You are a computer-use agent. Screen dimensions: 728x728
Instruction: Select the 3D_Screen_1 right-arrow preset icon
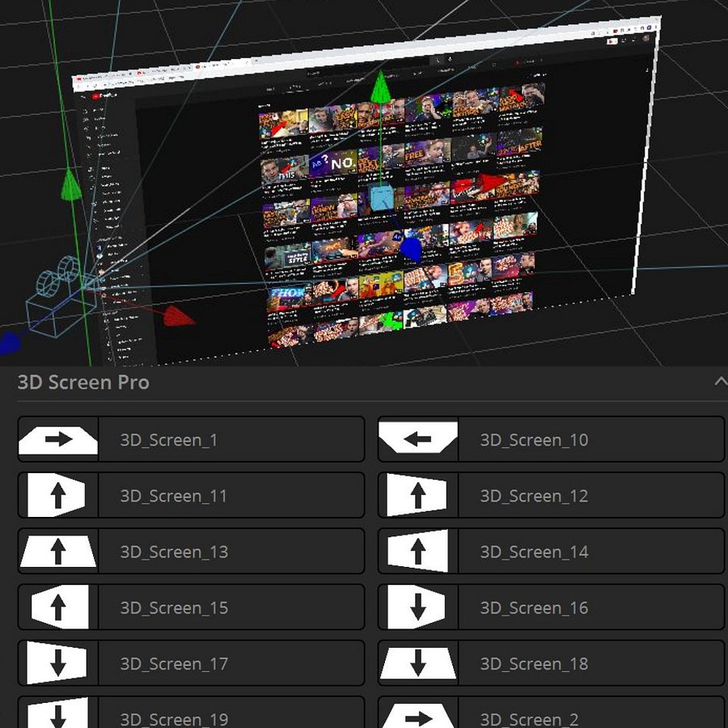pyautogui.click(x=58, y=439)
